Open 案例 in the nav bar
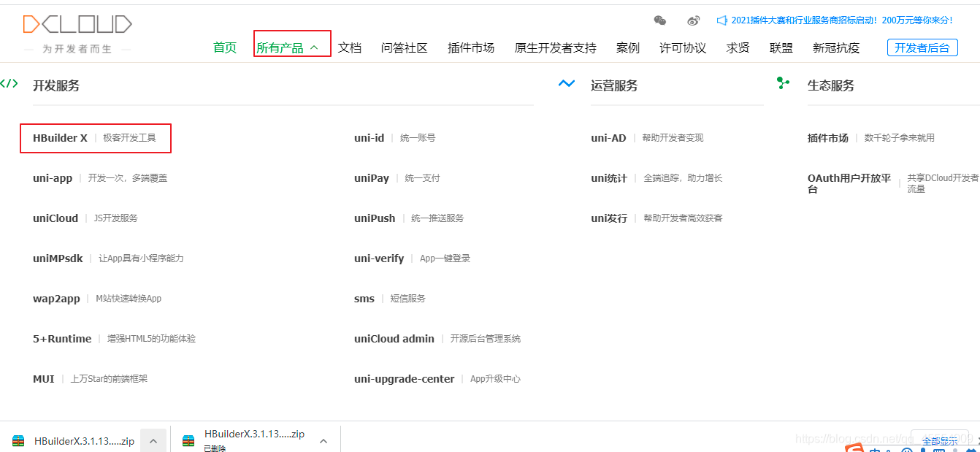 [628, 47]
